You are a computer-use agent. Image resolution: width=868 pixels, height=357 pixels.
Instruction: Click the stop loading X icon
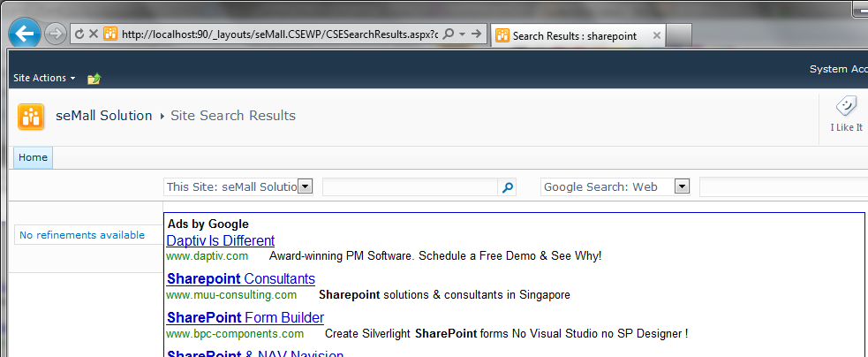93,34
